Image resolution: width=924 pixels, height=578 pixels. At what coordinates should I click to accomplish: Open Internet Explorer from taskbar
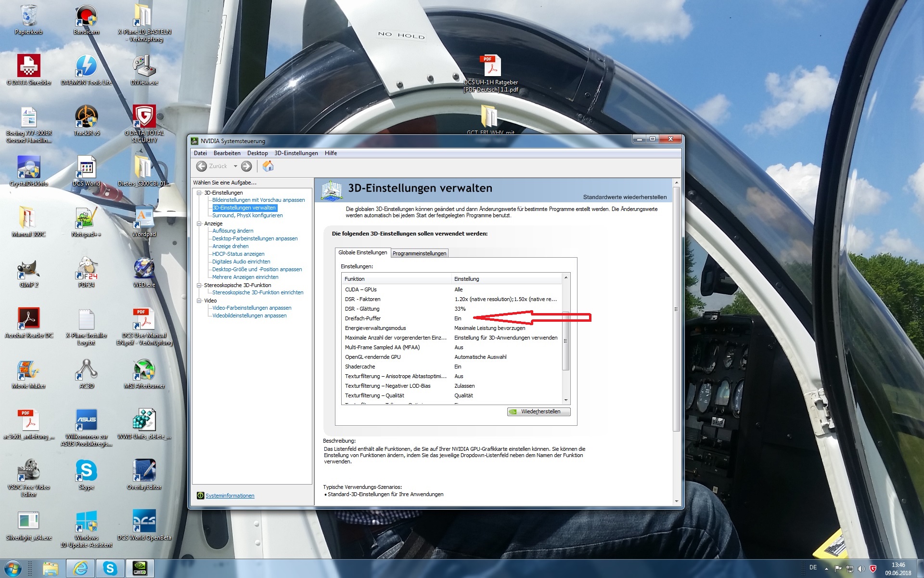(x=80, y=569)
